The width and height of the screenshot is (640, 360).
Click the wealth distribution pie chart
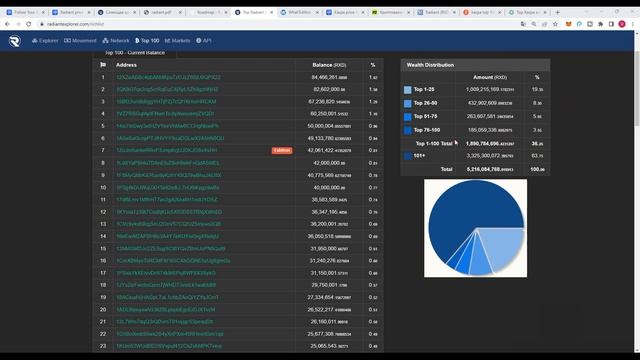pyautogui.click(x=476, y=228)
